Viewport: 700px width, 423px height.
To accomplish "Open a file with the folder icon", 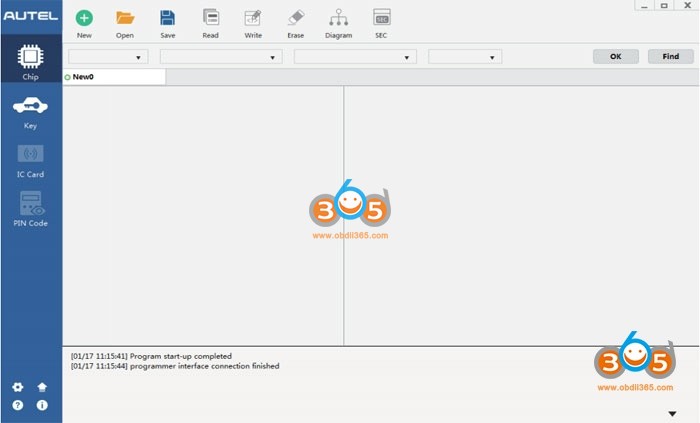I will pos(125,18).
